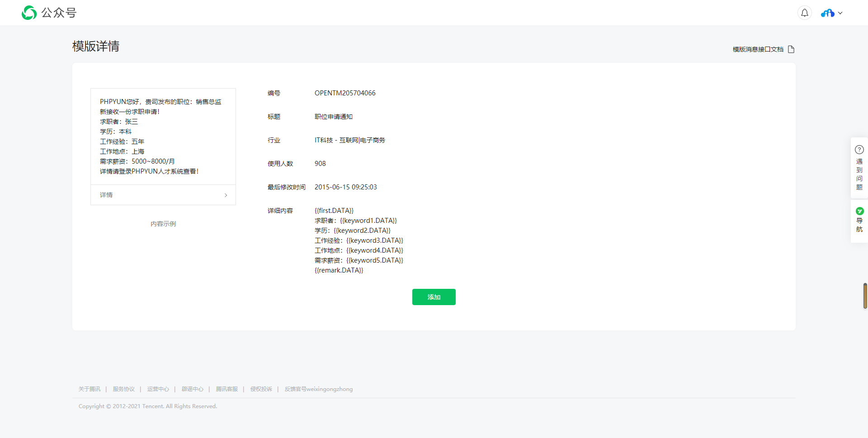Image resolution: width=868 pixels, height=438 pixels.
Task: Click the WeChat 公众号 logo icon
Action: (29, 13)
